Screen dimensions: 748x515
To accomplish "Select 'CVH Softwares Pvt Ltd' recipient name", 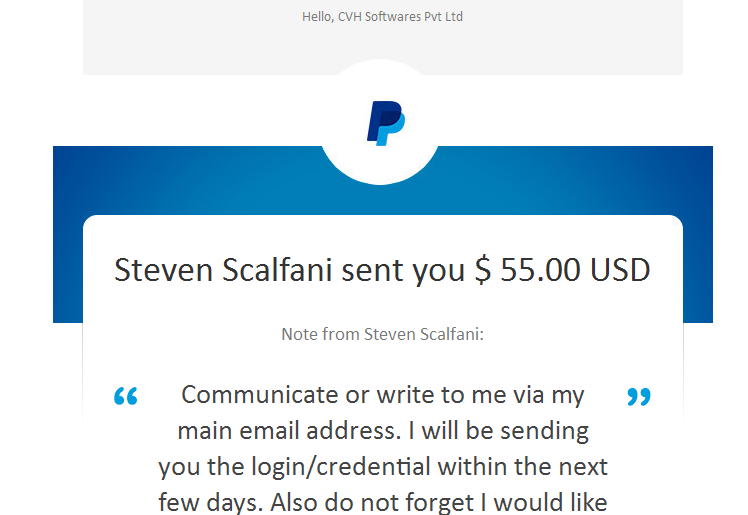I will [x=400, y=17].
